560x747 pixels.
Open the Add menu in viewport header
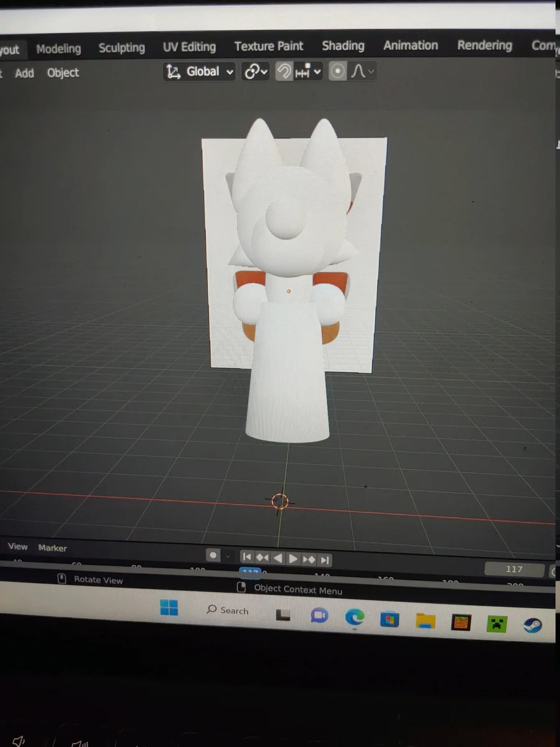pyautogui.click(x=24, y=73)
